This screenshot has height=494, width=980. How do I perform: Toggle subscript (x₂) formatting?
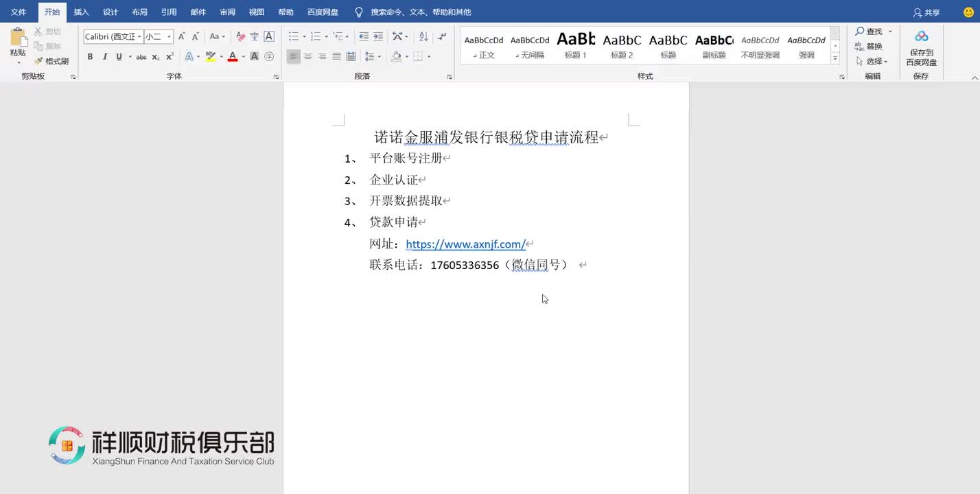(156, 57)
